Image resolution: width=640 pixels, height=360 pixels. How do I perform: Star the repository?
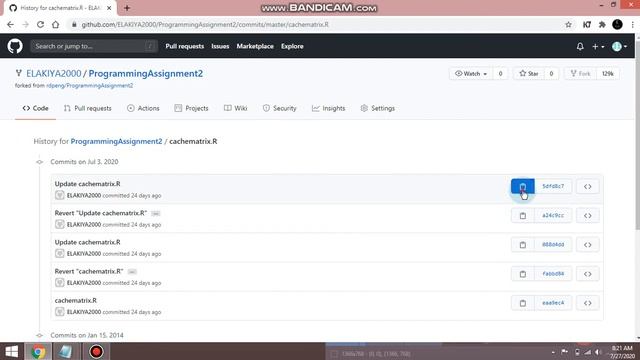click(x=529, y=74)
